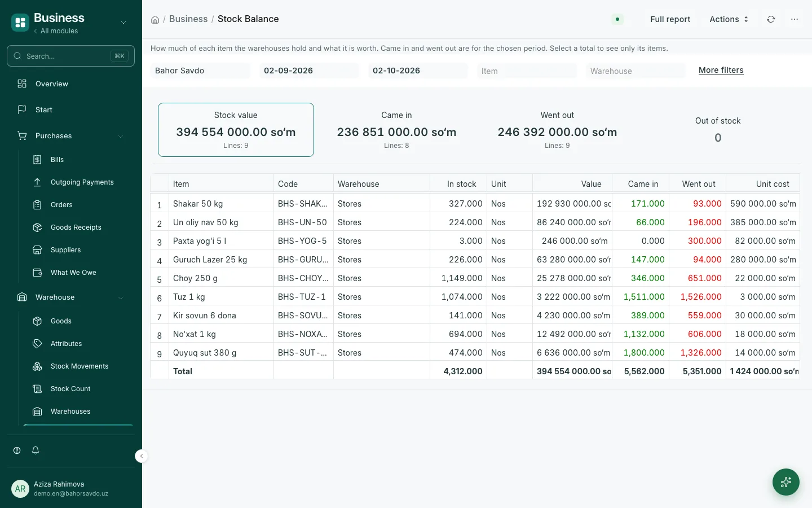Open the Aziza Rahimova user profile
812x508 pixels.
[x=70, y=489]
